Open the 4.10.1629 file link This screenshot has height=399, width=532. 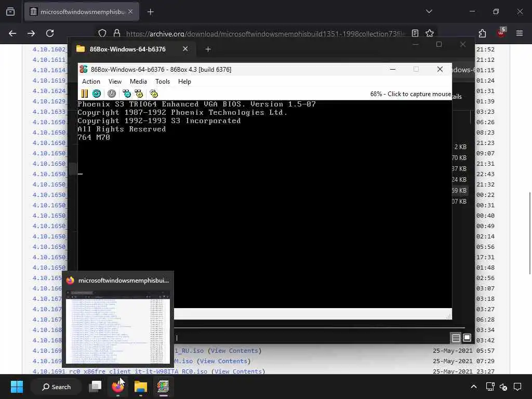[49, 101]
